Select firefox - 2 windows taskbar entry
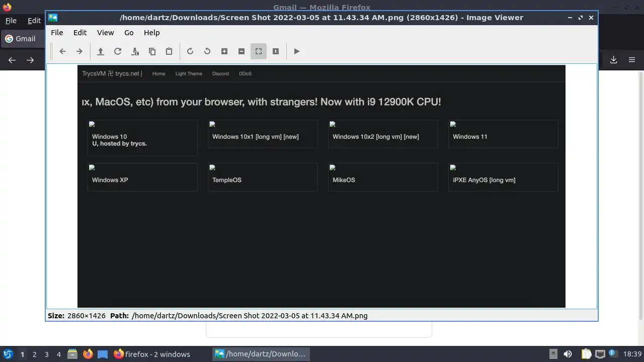 tap(152, 354)
